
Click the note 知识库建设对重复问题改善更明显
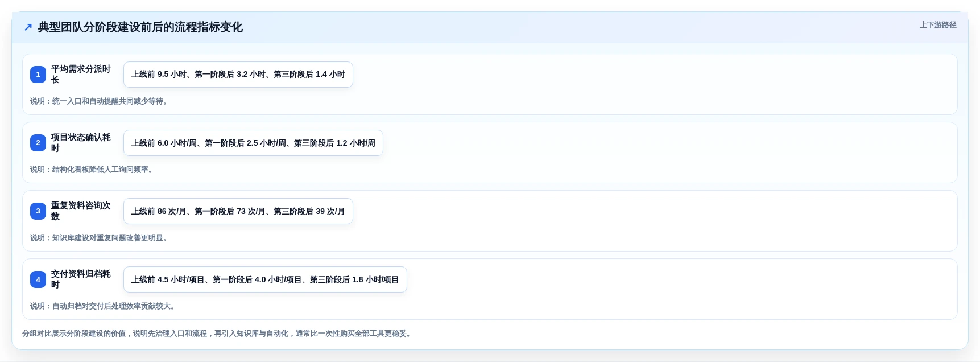pyautogui.click(x=99, y=238)
